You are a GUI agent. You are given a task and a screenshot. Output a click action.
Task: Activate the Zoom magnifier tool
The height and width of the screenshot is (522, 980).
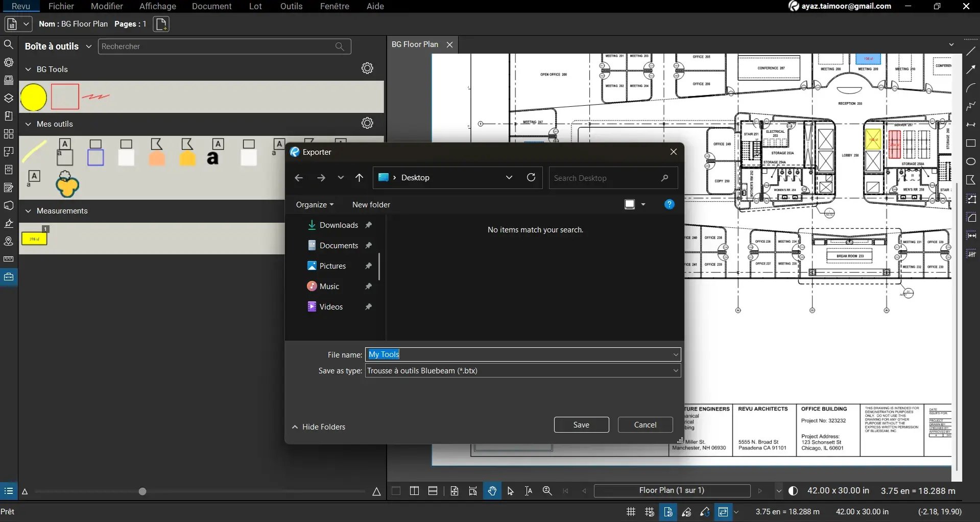point(547,491)
